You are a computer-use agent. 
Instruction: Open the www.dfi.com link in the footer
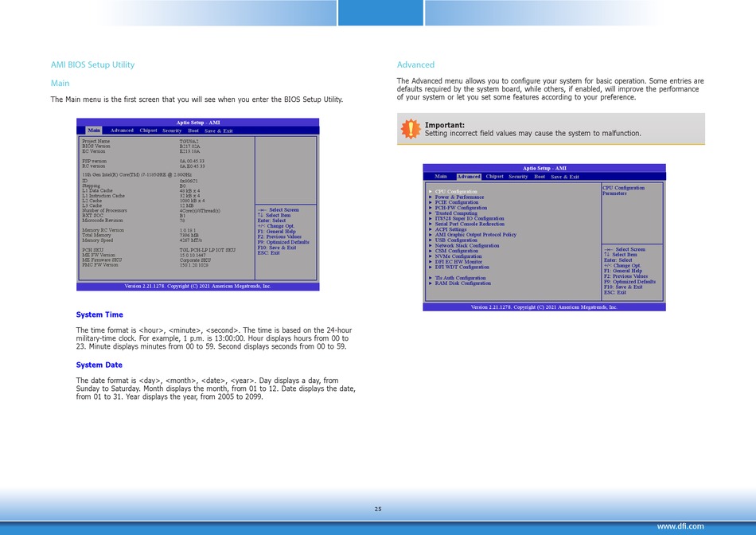[x=680, y=526]
